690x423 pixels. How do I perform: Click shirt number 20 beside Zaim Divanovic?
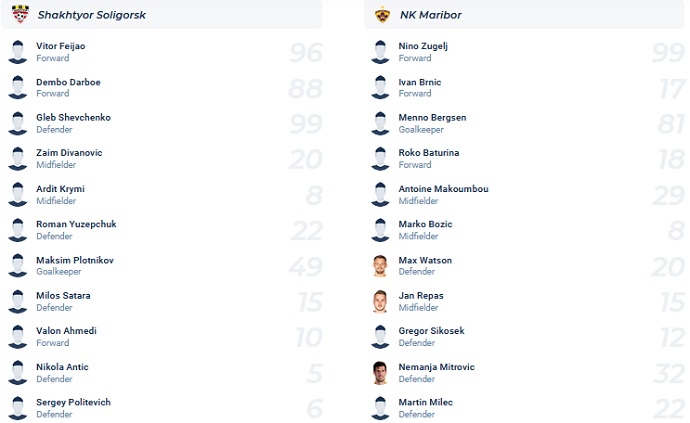coord(305,159)
